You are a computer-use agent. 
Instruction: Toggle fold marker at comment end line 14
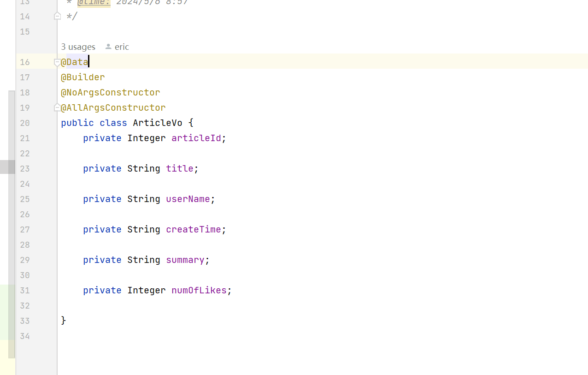coord(57,16)
